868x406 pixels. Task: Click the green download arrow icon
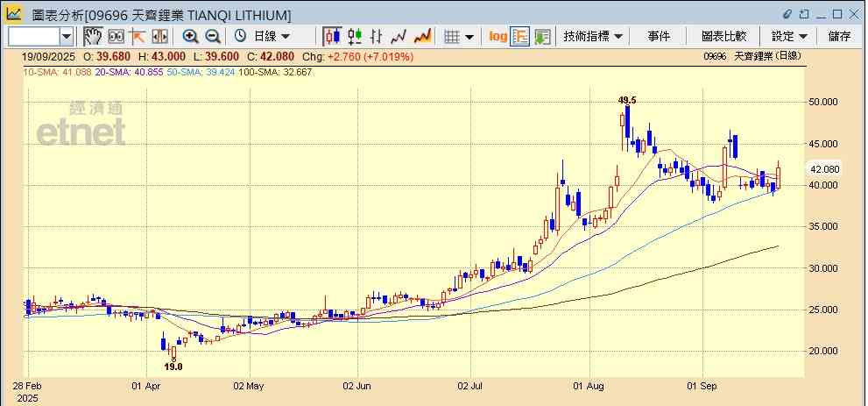[x=542, y=37]
